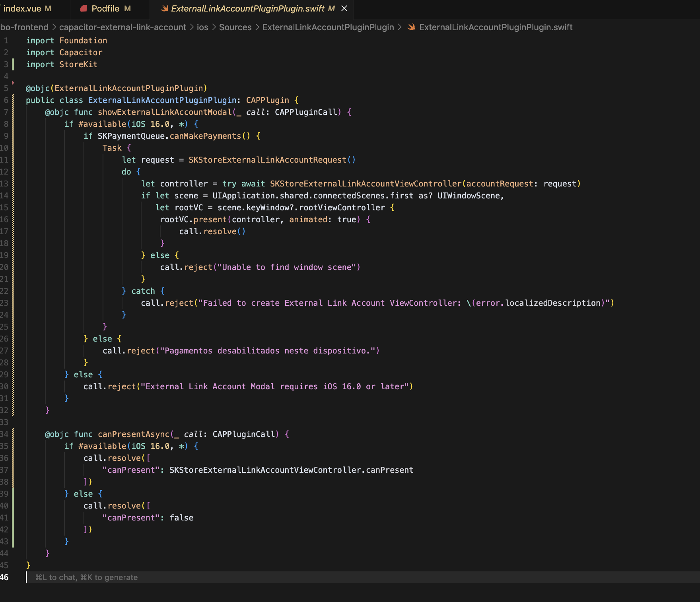Image resolution: width=700 pixels, height=602 pixels.
Task: Open the bo-frontend breadcrumb segment
Action: (x=24, y=27)
